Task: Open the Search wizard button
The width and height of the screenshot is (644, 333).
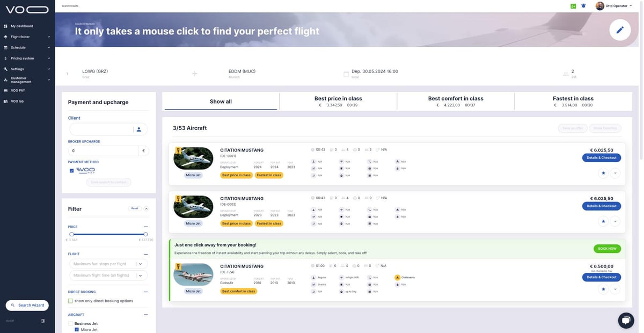Action: pyautogui.click(x=27, y=305)
